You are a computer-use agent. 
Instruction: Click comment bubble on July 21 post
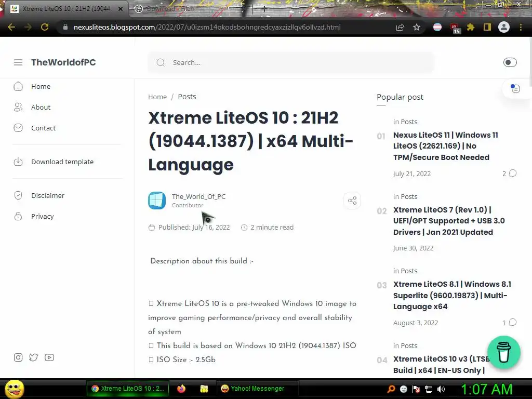pos(513,174)
